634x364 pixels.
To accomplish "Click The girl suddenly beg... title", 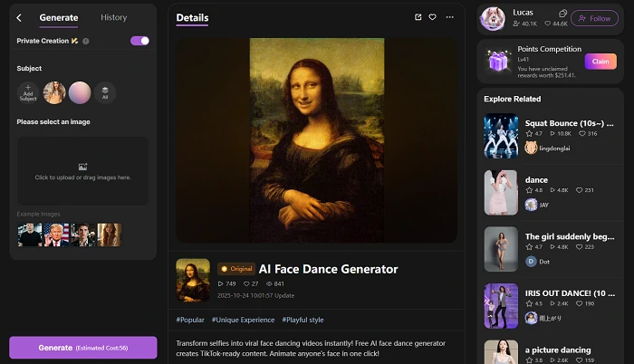I will (x=570, y=236).
